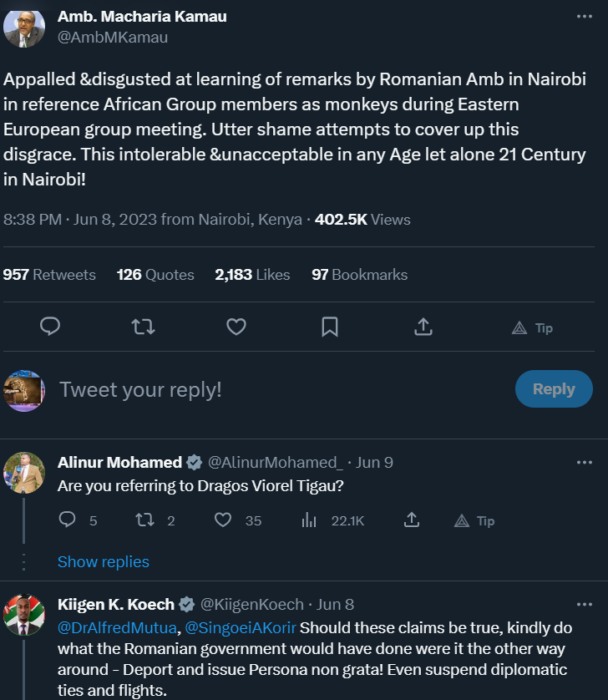
Task: Like the main tweet with heart icon
Action: 236,327
